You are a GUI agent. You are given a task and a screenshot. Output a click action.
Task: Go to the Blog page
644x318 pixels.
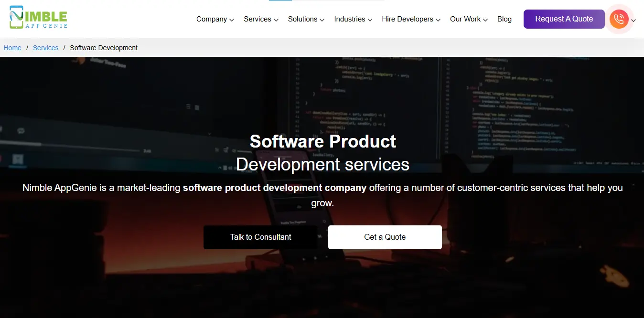[x=504, y=19]
